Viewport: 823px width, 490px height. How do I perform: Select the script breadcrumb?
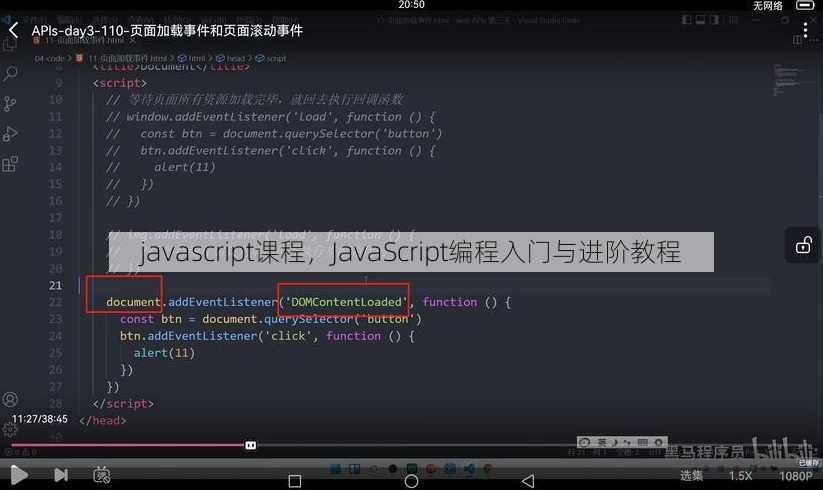(x=271, y=58)
